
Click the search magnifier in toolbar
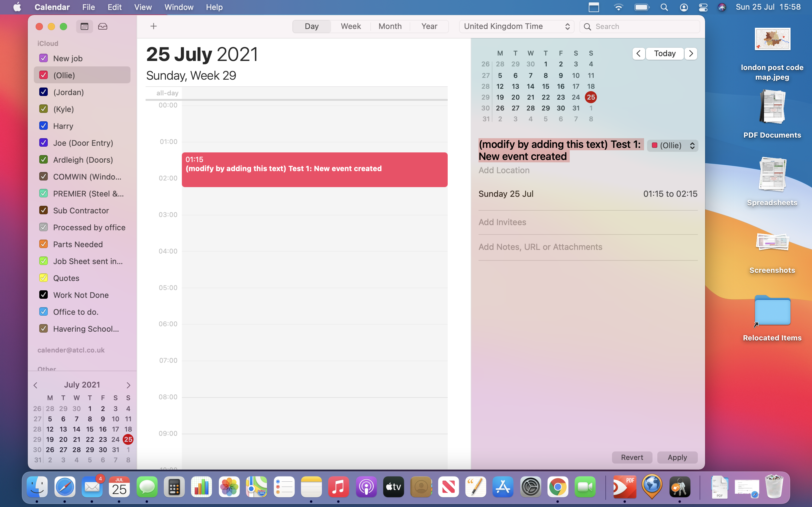point(588,27)
